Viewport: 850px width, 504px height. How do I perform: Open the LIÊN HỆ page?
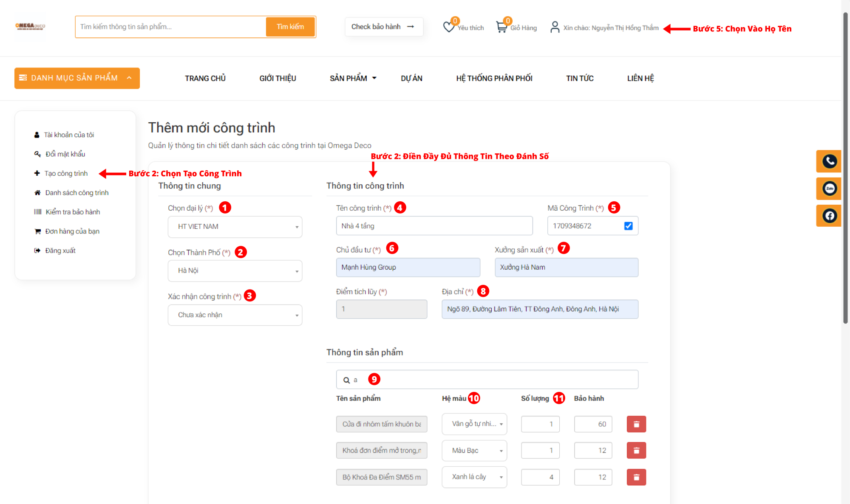click(640, 78)
